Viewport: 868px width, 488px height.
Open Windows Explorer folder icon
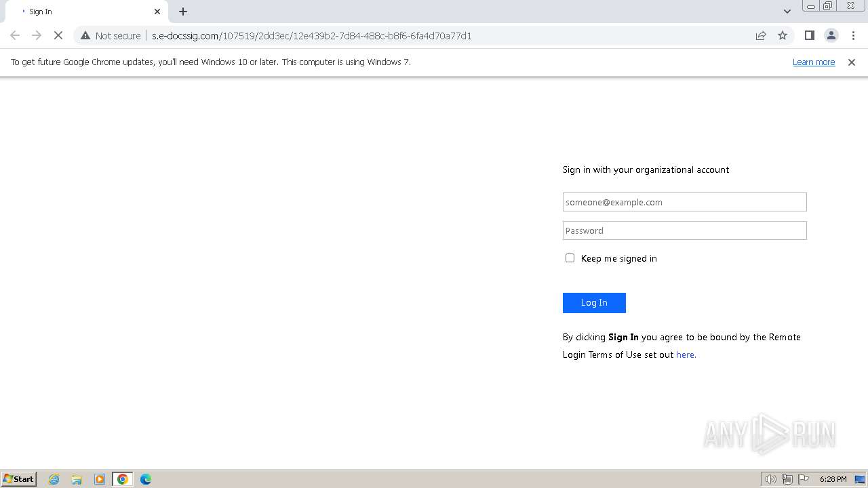(x=77, y=479)
